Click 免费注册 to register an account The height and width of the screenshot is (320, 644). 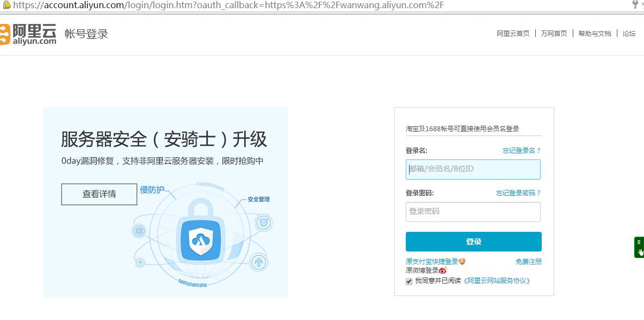pos(528,261)
